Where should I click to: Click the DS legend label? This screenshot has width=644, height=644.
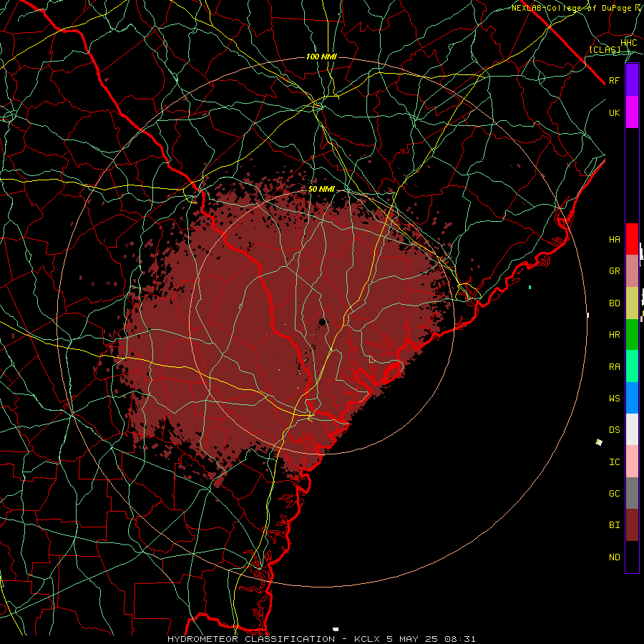615,430
